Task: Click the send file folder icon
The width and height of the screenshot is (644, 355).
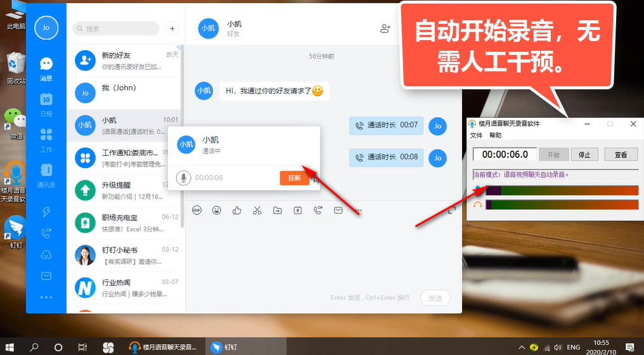Action: coord(277,210)
